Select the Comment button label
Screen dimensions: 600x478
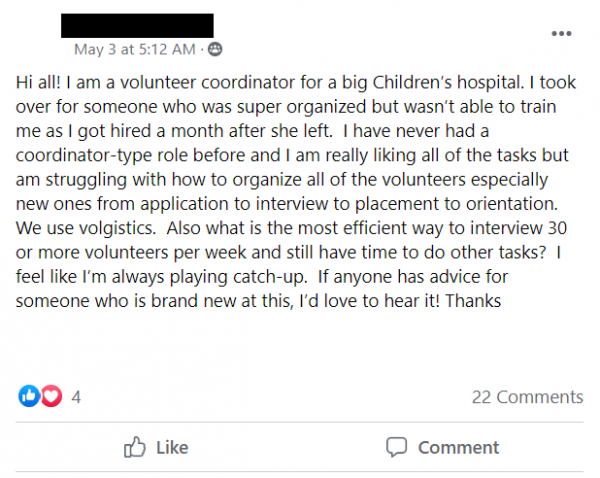[458, 447]
